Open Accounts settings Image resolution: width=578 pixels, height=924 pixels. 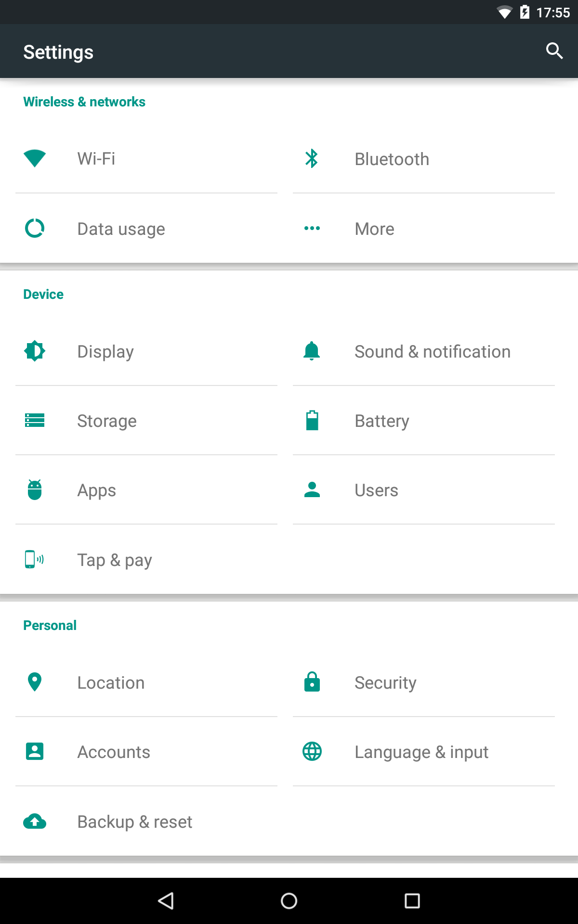[114, 752]
